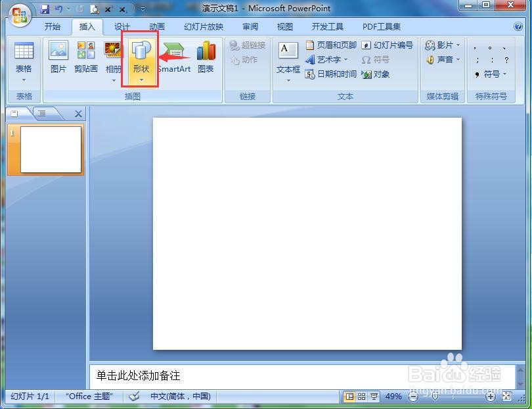Click the blue Help question mark icon
Screen dimensions: 532x409
click(518, 26)
